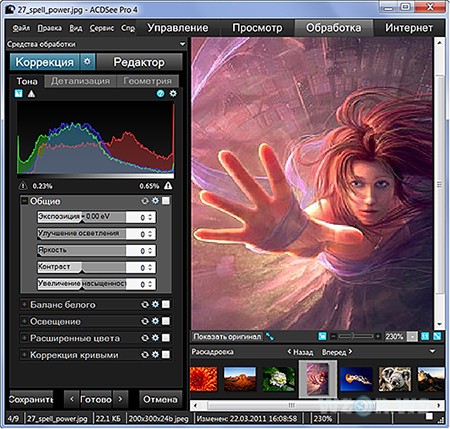
Task: Open gear options for Баланс белого
Action: coord(155,304)
